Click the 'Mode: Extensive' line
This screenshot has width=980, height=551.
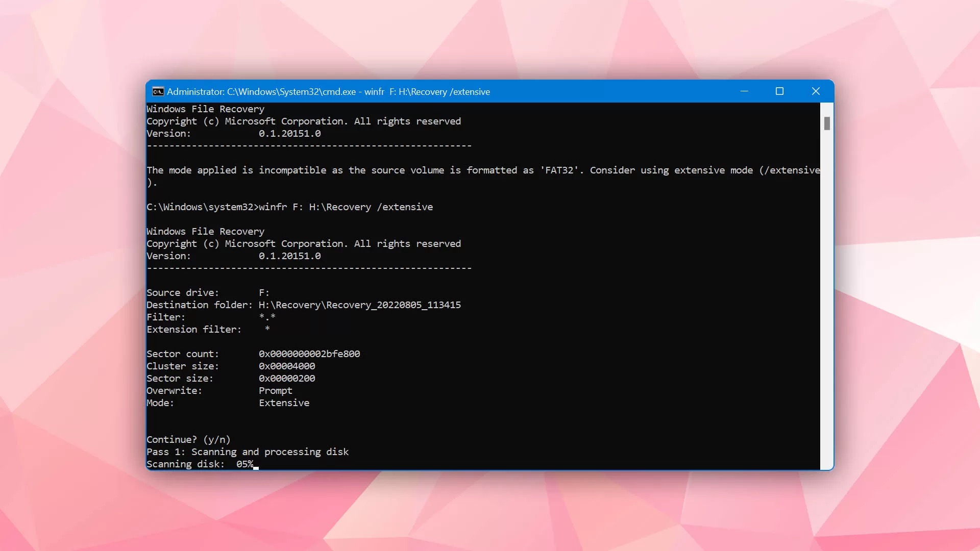point(228,403)
